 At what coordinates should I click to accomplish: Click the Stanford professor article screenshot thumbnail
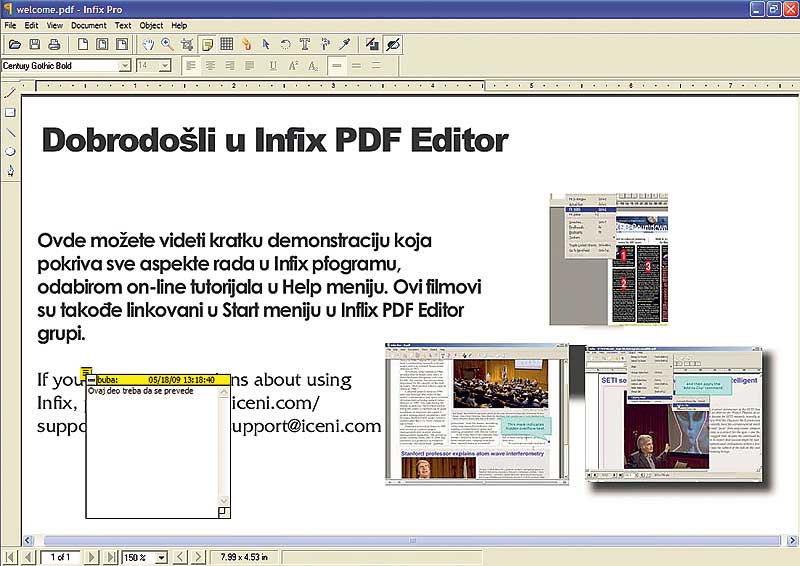coord(477,414)
